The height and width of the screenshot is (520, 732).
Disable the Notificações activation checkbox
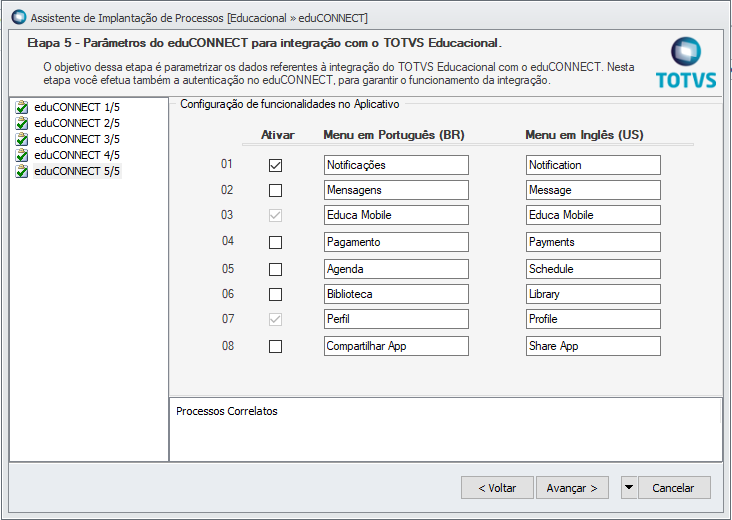(x=275, y=165)
